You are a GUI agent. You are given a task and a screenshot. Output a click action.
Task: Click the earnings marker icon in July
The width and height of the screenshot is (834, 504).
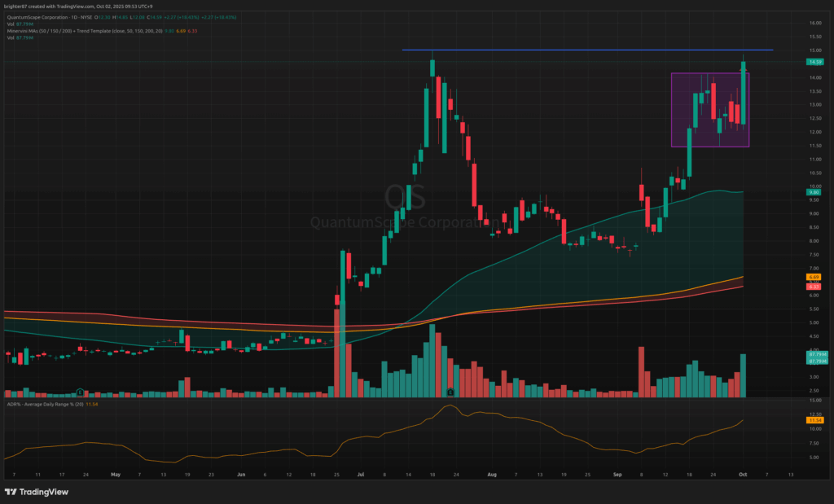tap(450, 392)
